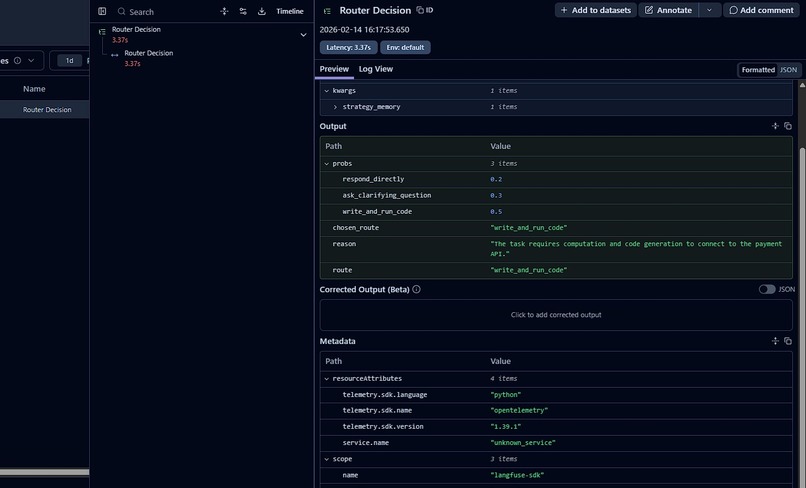This screenshot has width=806, height=488.
Task: Click the Name column header
Action: pos(34,89)
